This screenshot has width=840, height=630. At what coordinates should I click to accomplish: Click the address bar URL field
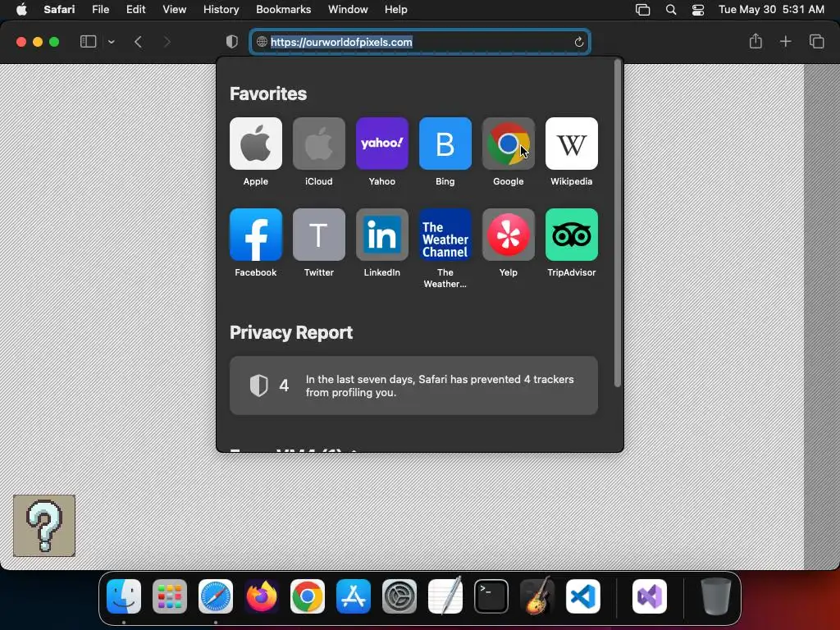420,42
